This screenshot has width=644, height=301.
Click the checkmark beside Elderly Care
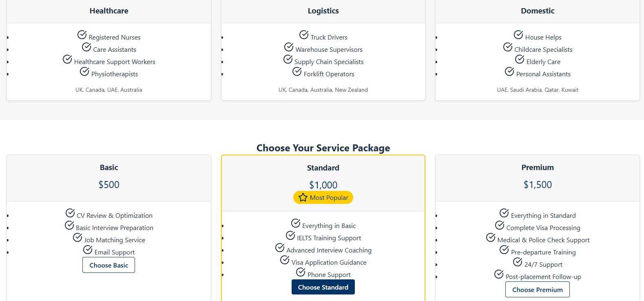tap(520, 59)
